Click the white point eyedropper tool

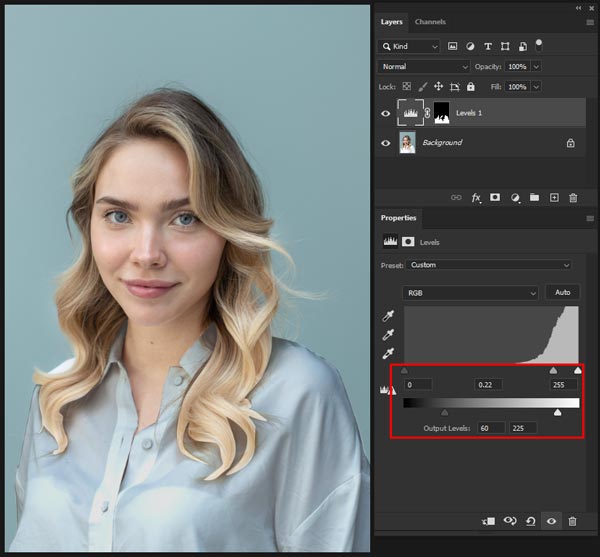(389, 354)
